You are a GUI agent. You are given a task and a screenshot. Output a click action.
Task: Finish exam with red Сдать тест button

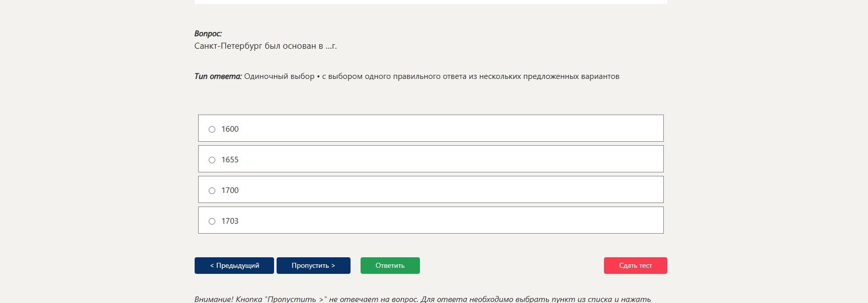(x=636, y=265)
